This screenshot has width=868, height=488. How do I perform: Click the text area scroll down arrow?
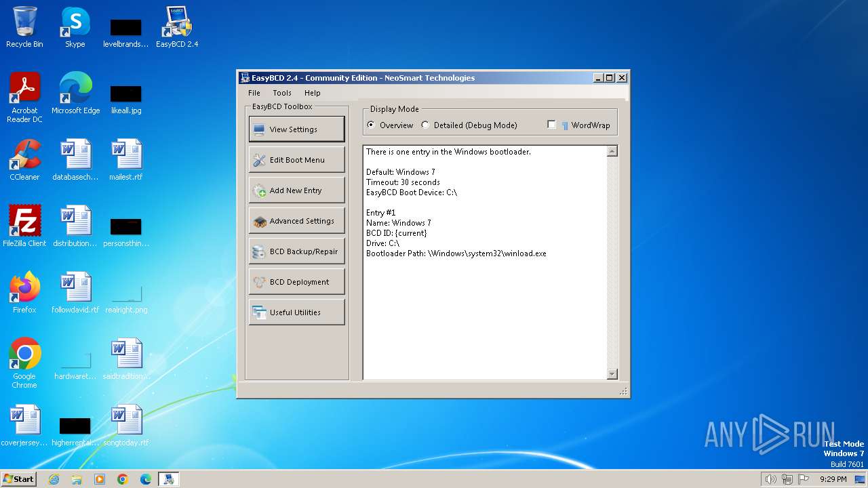point(612,374)
